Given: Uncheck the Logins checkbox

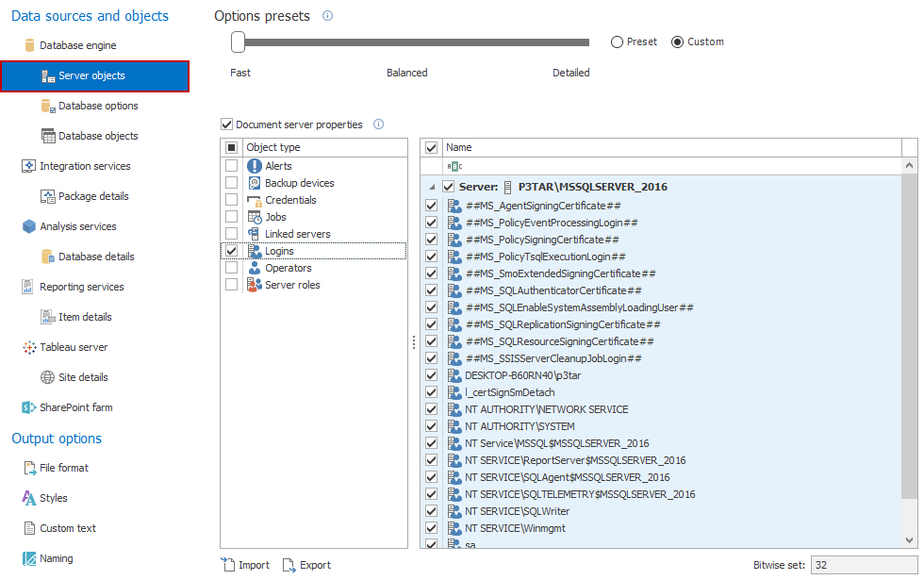Looking at the screenshot, I should click(232, 251).
